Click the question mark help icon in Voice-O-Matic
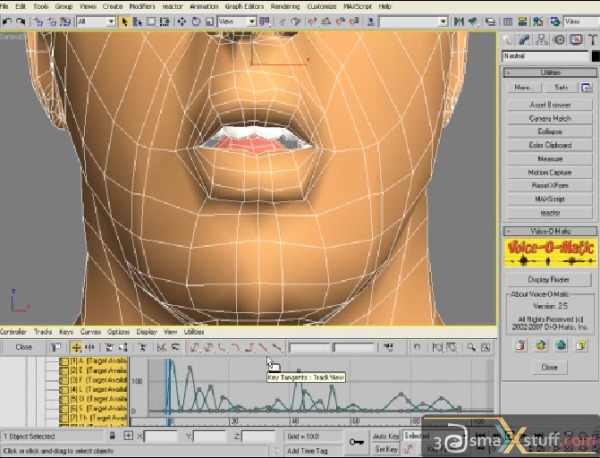Viewport: 600px width, 458px height. [x=581, y=345]
